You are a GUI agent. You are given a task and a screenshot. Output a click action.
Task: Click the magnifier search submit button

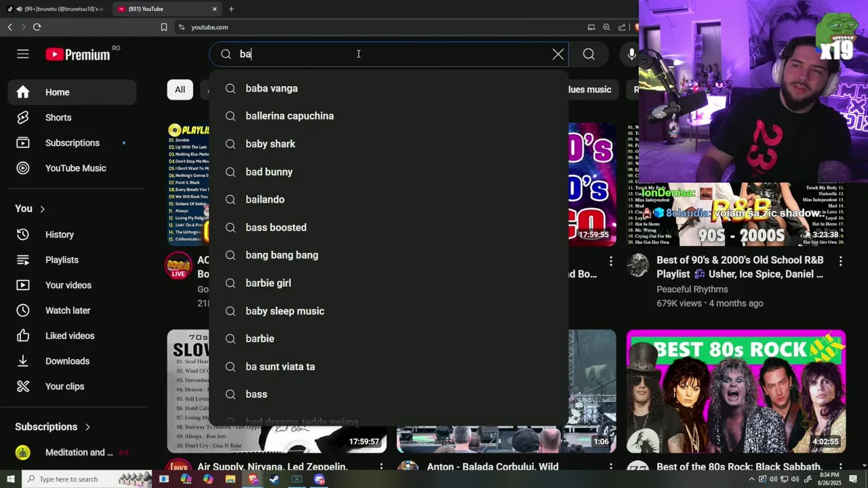[589, 54]
